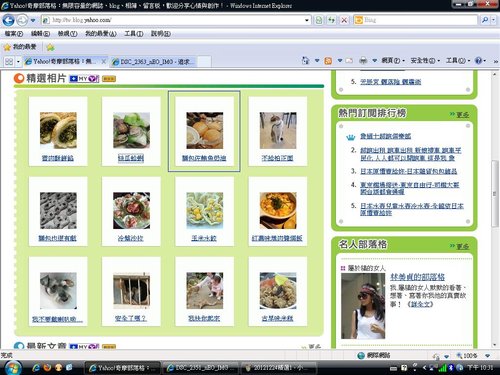Open the bread buns photo thumbnail
The height and width of the screenshot is (375, 500).
(x=205, y=130)
